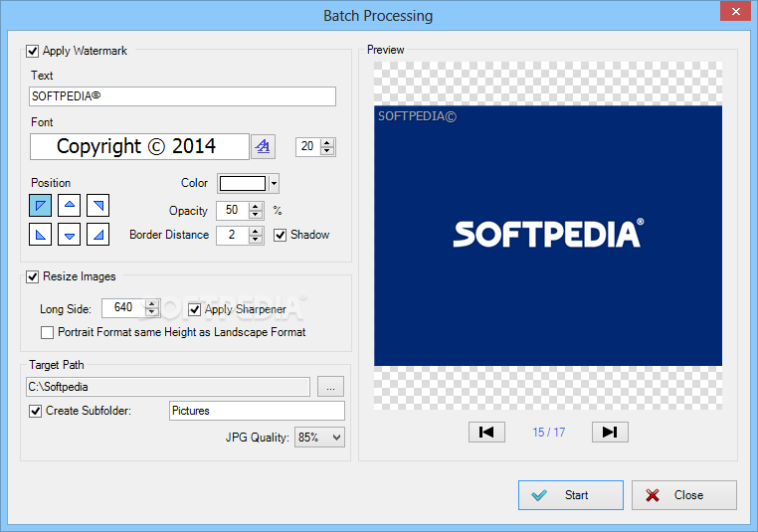Go to the previous preview image
The width and height of the screenshot is (758, 532).
[x=486, y=432]
